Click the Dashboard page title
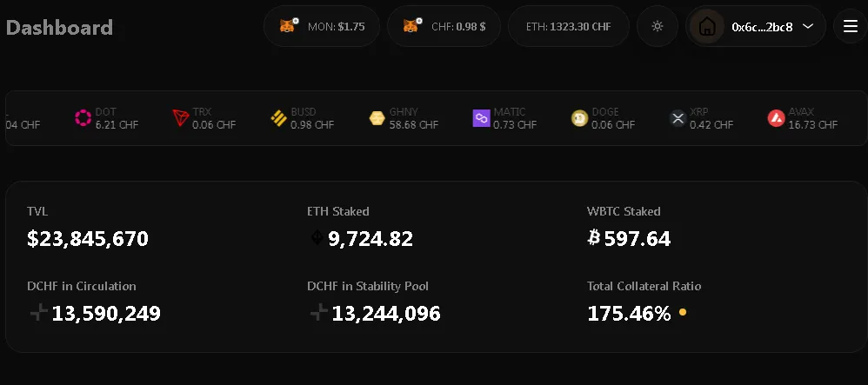Viewport: 868px width, 385px height. tap(59, 27)
